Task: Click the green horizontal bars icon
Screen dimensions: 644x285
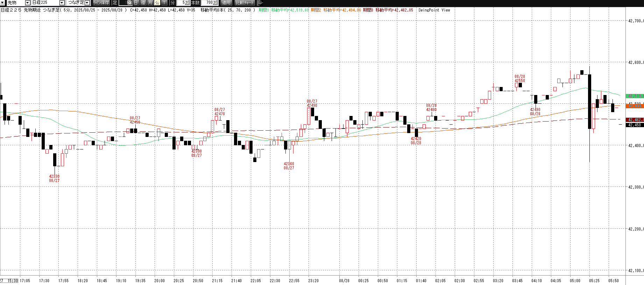Action: pyautogui.click(x=260, y=3)
